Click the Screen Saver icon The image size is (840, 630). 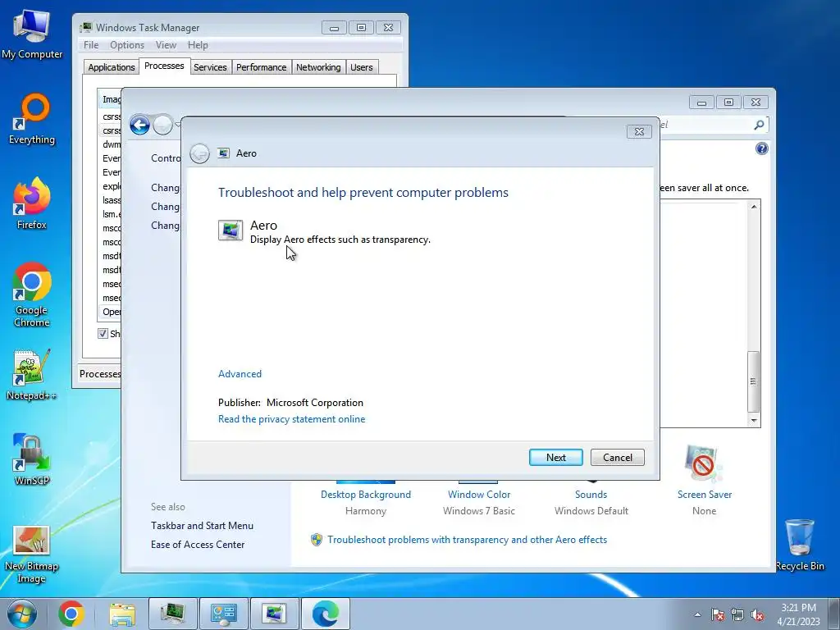point(704,463)
